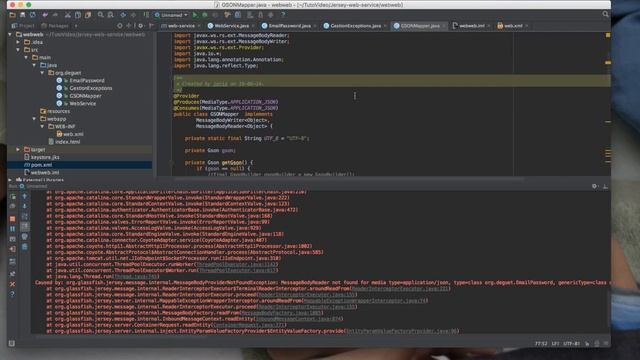Viewport: 640px width, 360px height.
Task: Click the Down stack trace arrow in Run panel
Action: 24,207
